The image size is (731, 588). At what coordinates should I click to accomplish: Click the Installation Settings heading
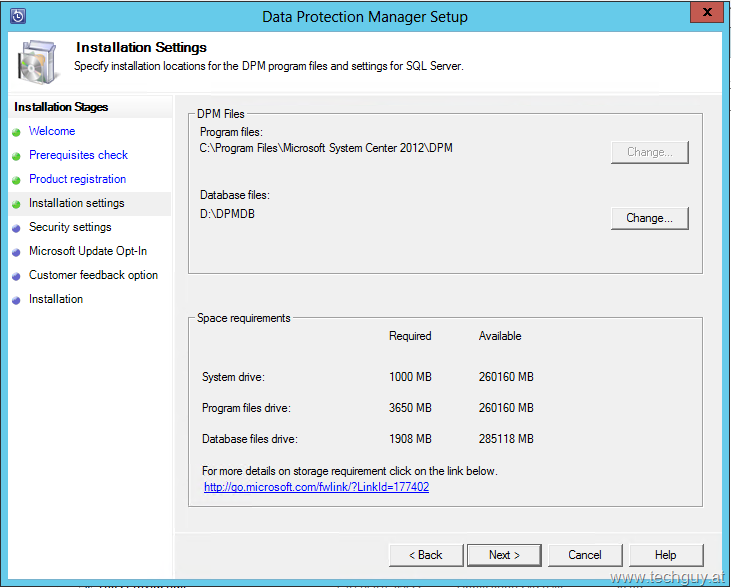(x=141, y=48)
